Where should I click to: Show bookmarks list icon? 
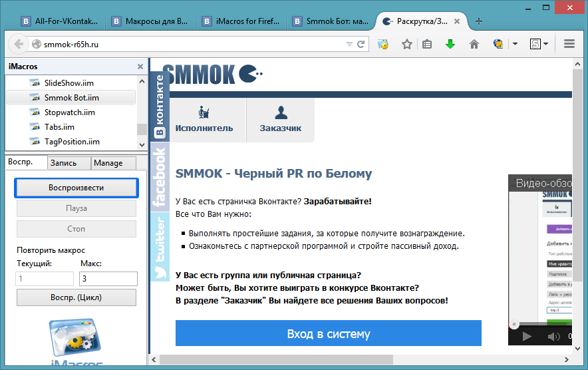[x=427, y=45]
